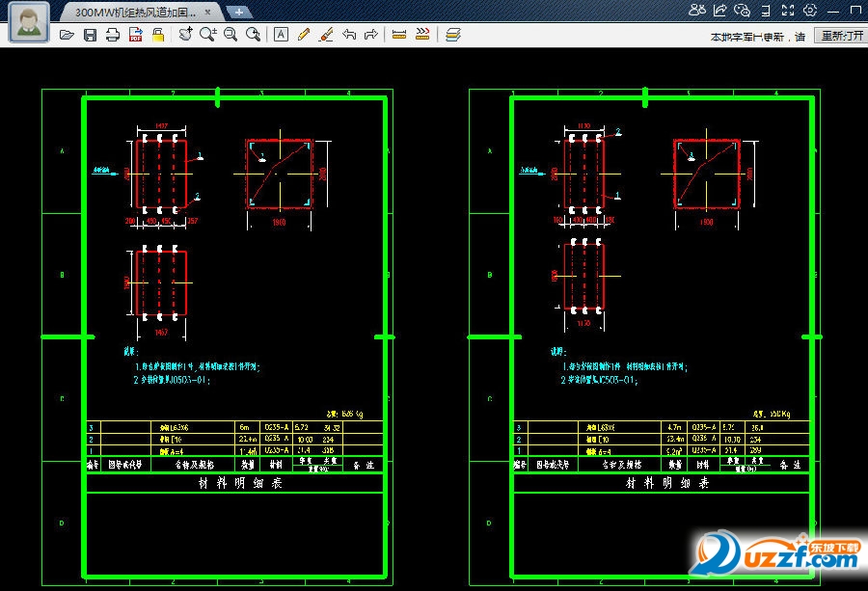868x591 pixels.
Task: Toggle full screen mode in title bar
Action: pyautogui.click(x=788, y=11)
